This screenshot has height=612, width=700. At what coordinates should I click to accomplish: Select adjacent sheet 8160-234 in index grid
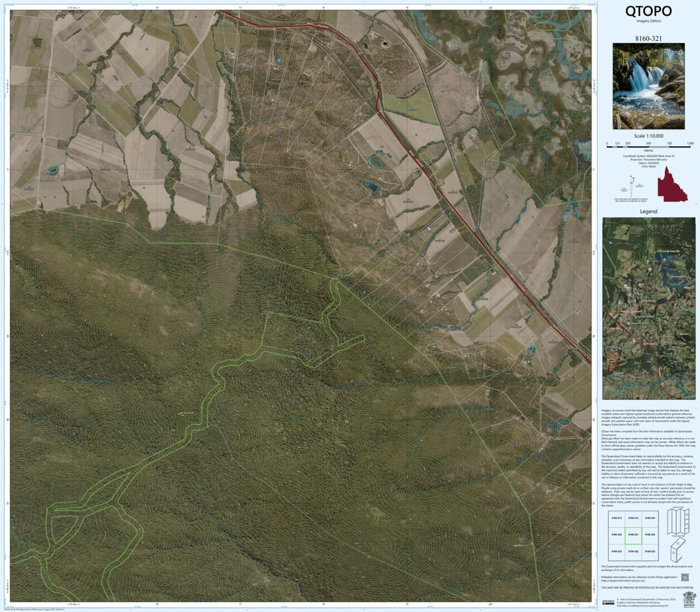(x=650, y=534)
